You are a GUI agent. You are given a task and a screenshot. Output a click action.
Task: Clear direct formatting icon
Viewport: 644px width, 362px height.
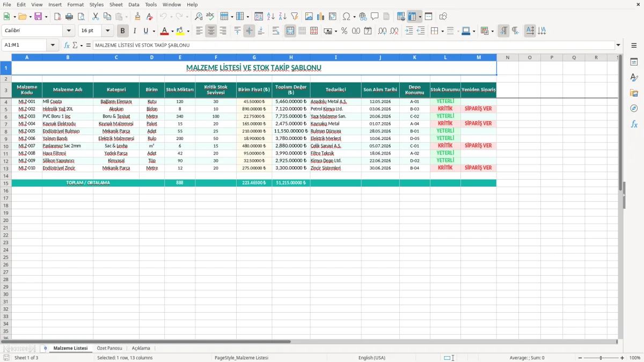coord(150,17)
